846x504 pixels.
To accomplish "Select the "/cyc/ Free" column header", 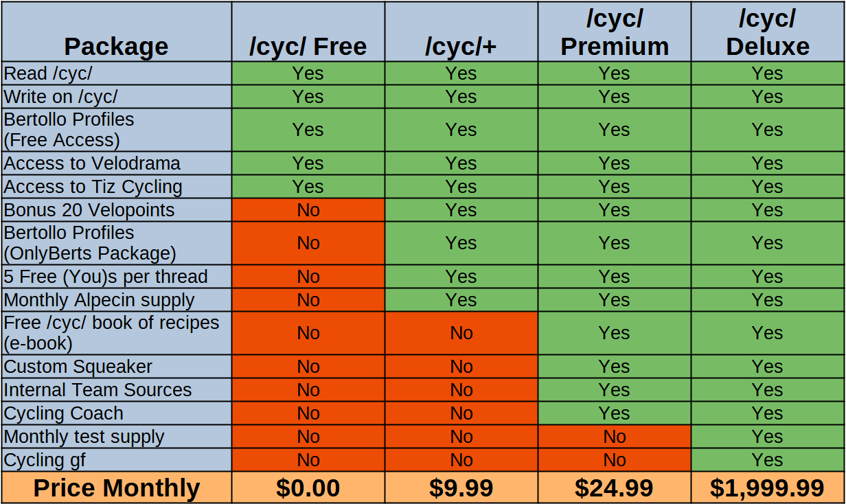I will point(308,47).
